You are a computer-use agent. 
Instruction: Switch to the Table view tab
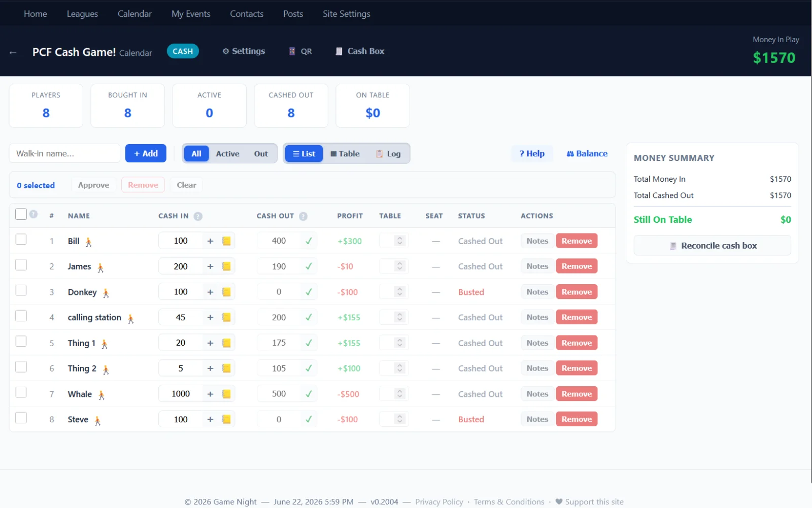click(x=345, y=154)
